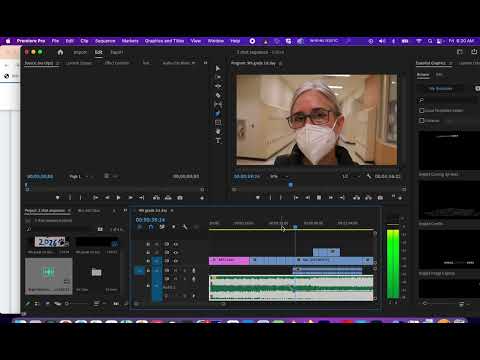Open Program monitor Settings wrench

pos(369,176)
